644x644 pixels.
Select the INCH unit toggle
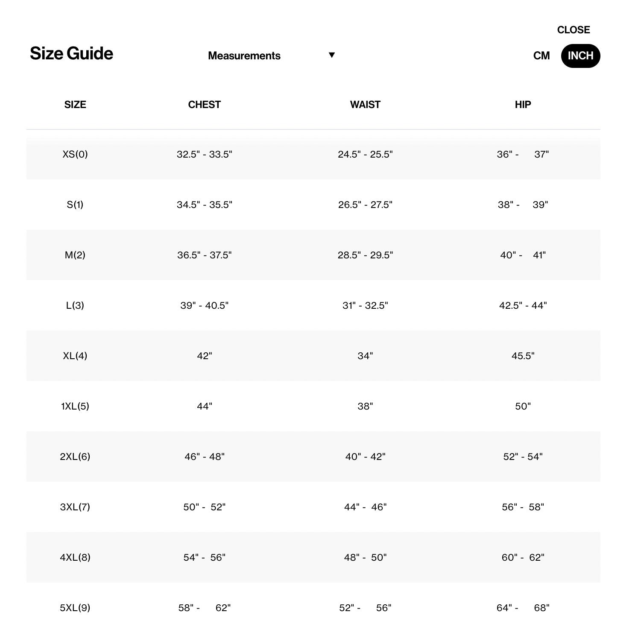[580, 56]
